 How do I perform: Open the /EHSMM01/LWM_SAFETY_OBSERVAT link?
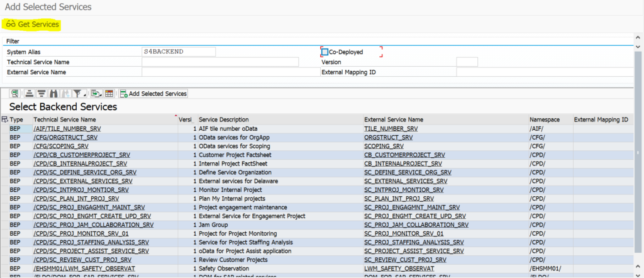(x=84, y=268)
